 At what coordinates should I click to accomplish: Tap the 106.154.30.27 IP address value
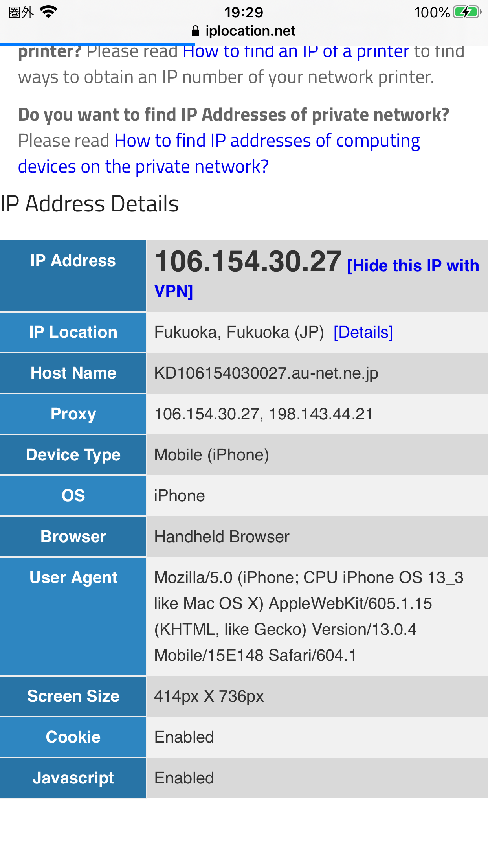coord(248,262)
